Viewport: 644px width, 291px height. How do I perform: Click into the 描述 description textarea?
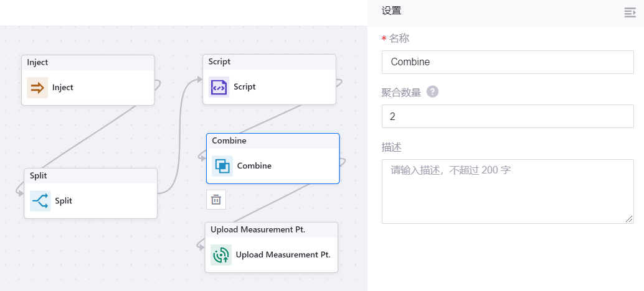507,191
